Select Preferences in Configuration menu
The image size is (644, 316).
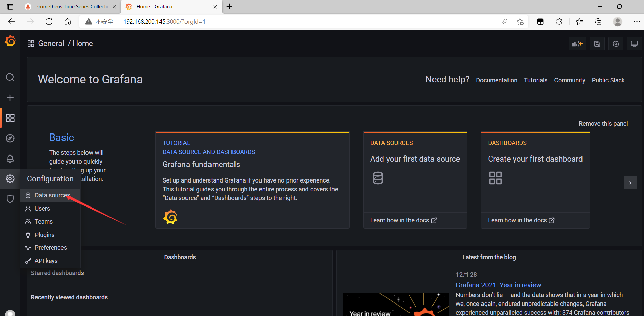50,248
